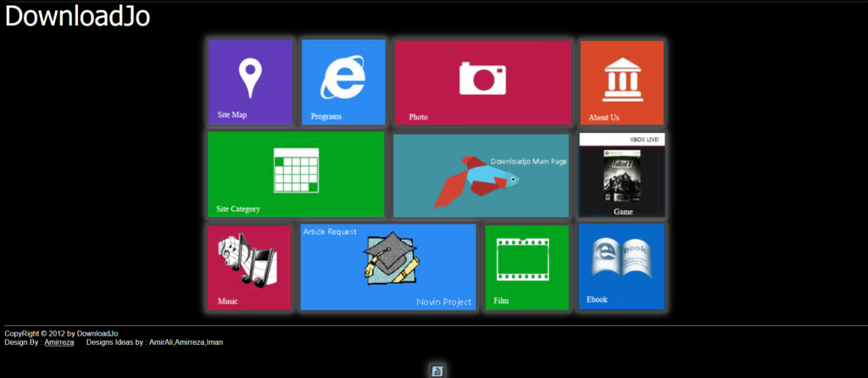The image size is (868, 378).
Task: Click the "Downloadjo Main Page" text label
Action: point(528,161)
